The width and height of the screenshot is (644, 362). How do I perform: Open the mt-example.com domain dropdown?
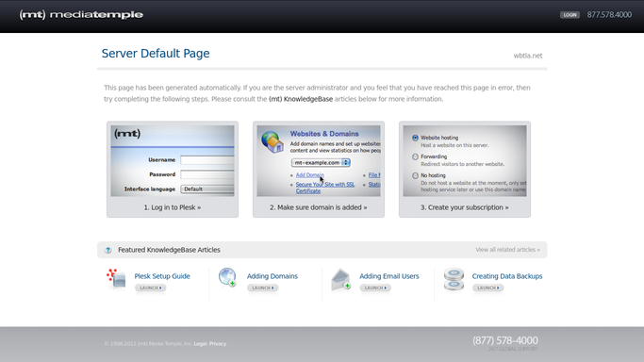pyautogui.click(x=321, y=162)
